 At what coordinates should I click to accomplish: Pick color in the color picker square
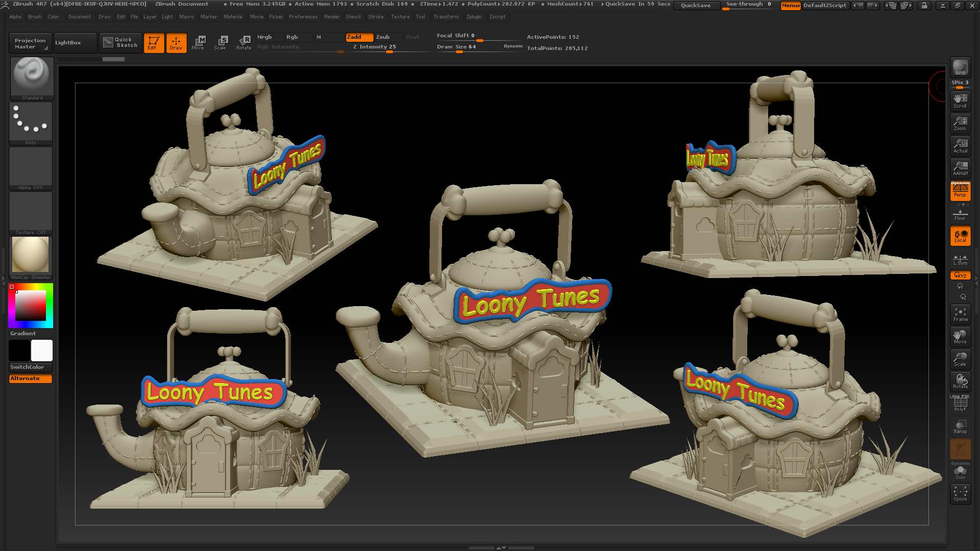pos(30,305)
